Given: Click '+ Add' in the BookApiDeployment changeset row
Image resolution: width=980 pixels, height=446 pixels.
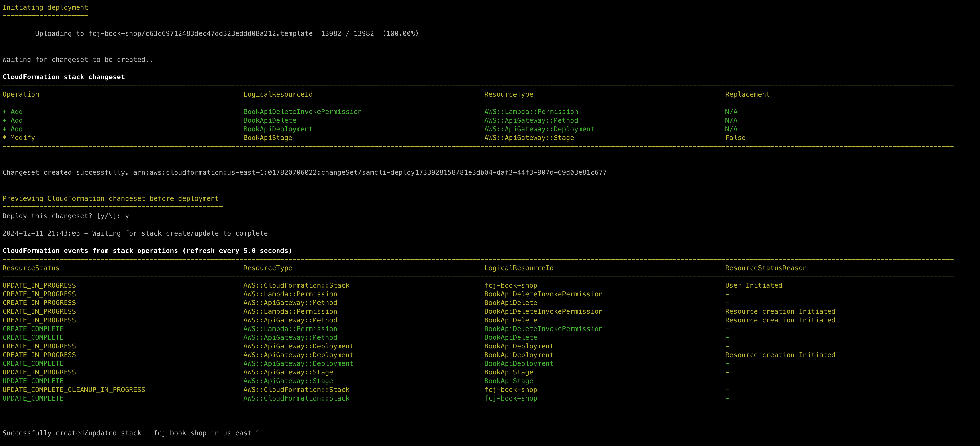Looking at the screenshot, I should (13, 129).
